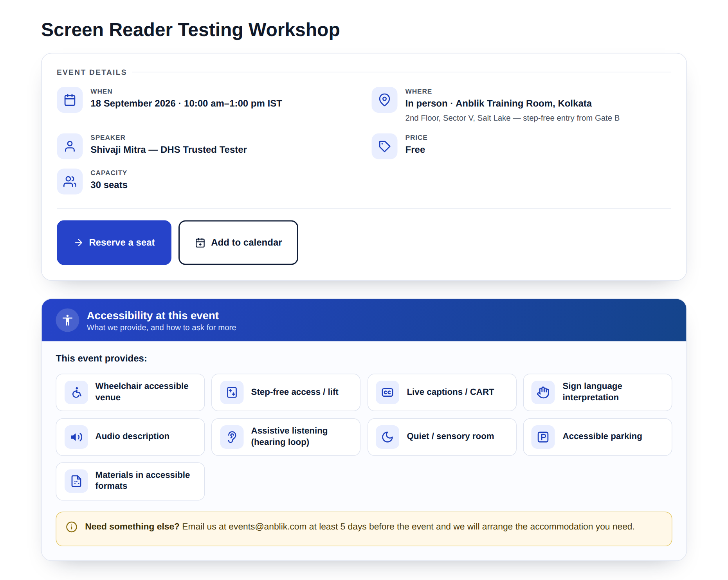Click the accessible formats document icon
This screenshot has height=580, width=728.
[76, 481]
